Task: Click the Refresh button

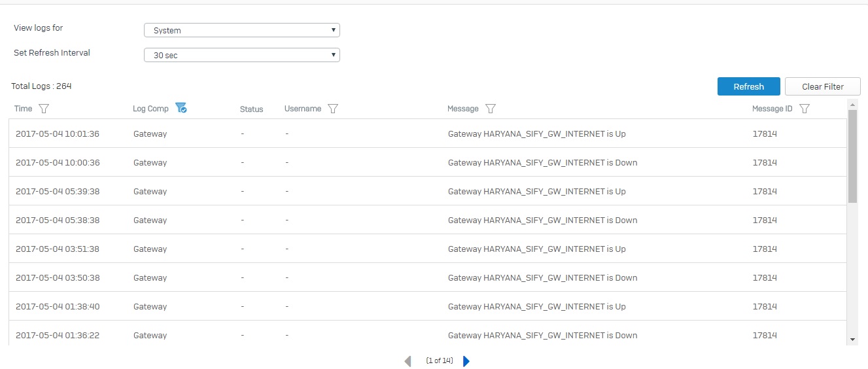Action: pos(749,86)
